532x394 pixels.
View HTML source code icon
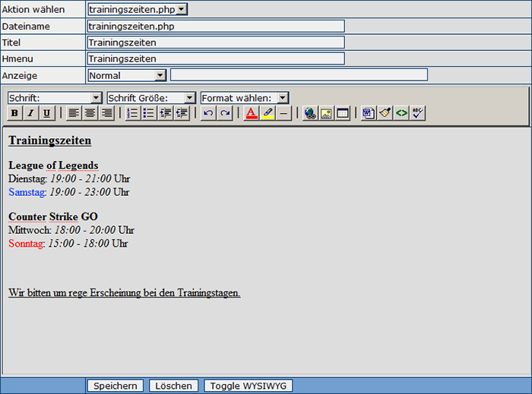point(401,113)
